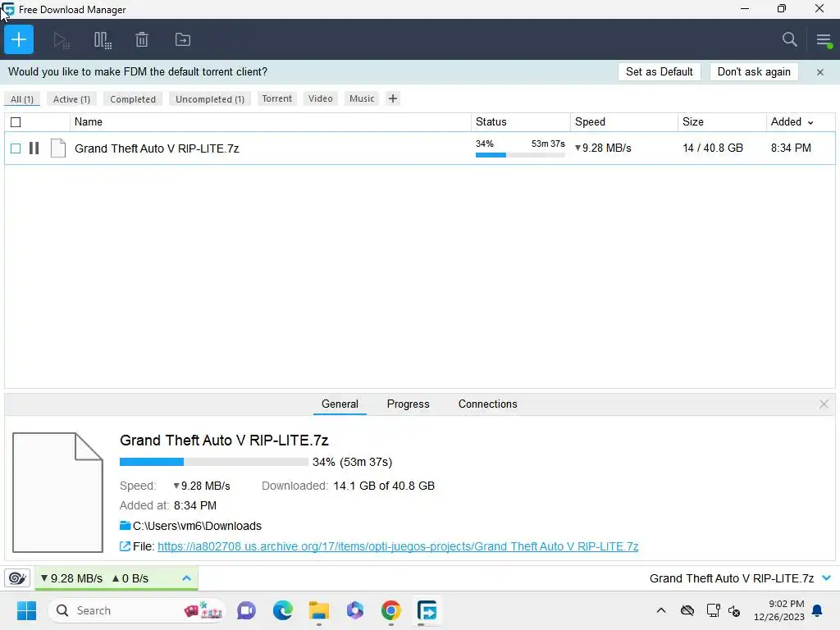Open the Progress details tab
The image size is (840, 630).
coord(409,404)
